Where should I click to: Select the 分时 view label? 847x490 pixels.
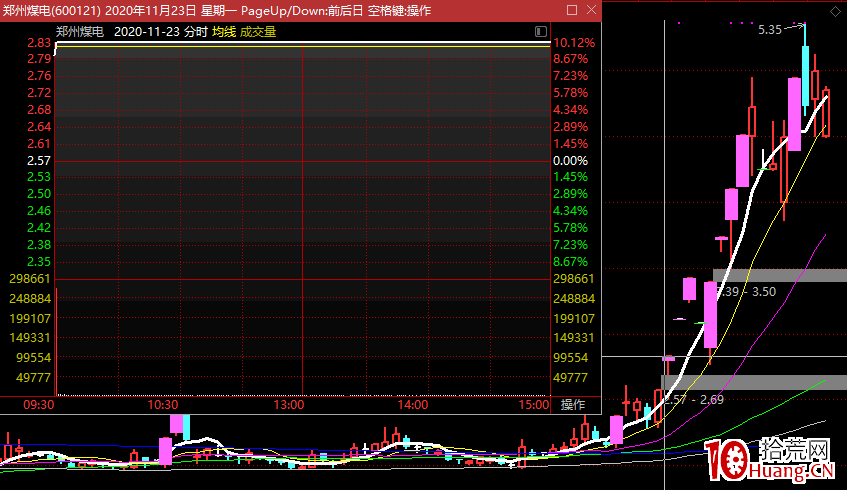196,32
